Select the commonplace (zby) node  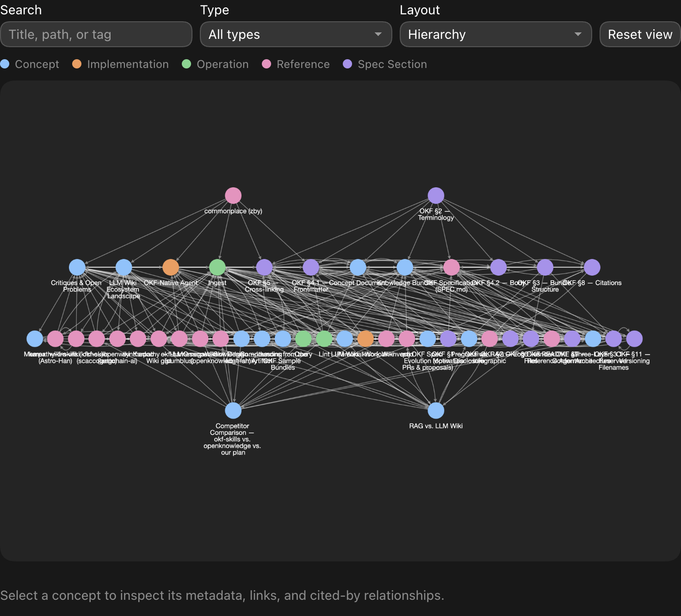coord(233,196)
